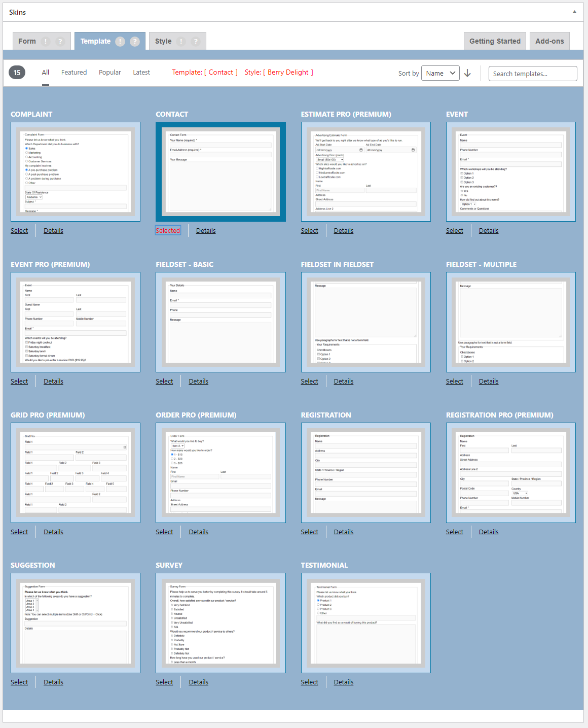588x728 pixels.
Task: View Details for the Survey template
Action: tap(198, 682)
